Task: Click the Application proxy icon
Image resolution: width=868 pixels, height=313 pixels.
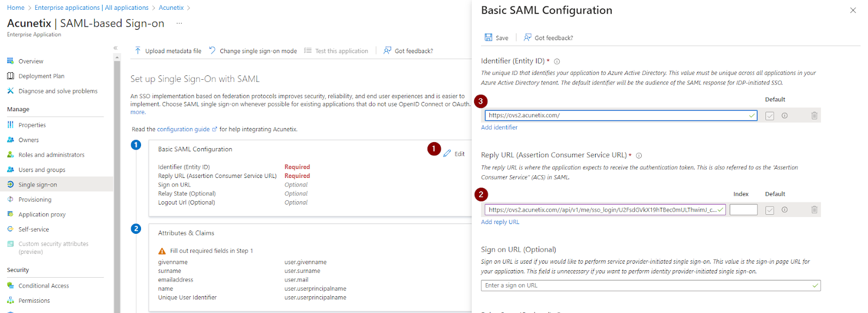Action: 10,214
